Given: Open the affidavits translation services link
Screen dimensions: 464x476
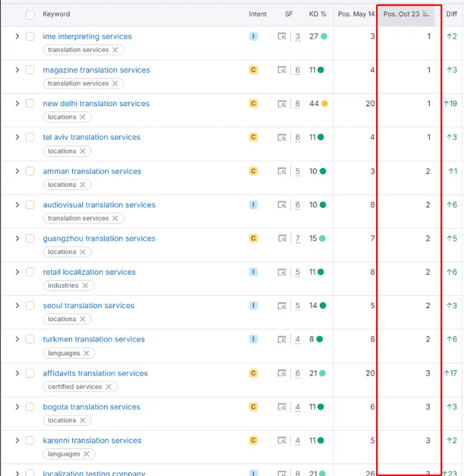Looking at the screenshot, I should [95, 374].
